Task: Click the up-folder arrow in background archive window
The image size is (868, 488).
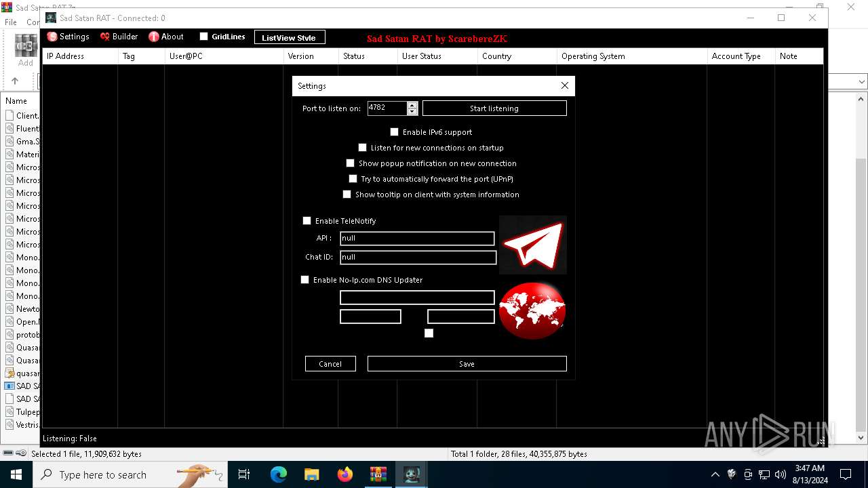Action: pyautogui.click(x=15, y=81)
